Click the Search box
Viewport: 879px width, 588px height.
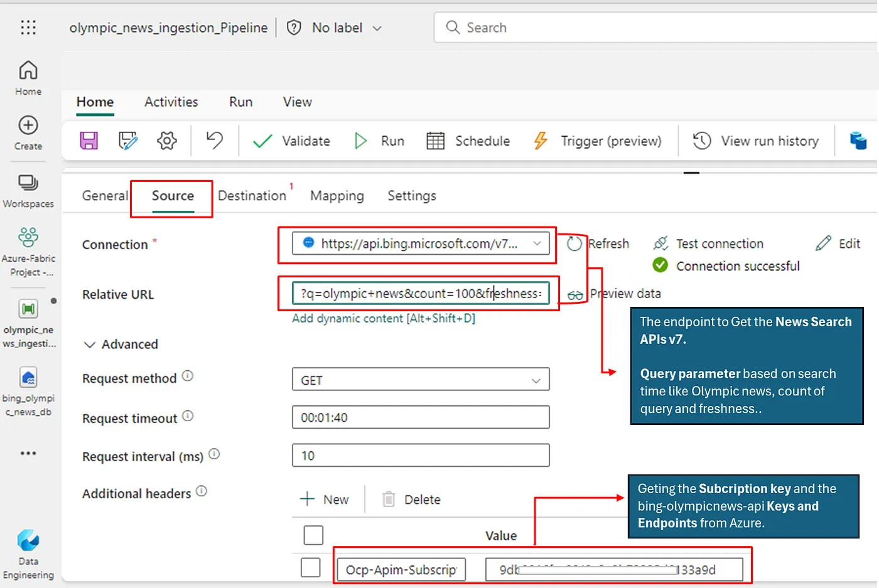click(655, 28)
